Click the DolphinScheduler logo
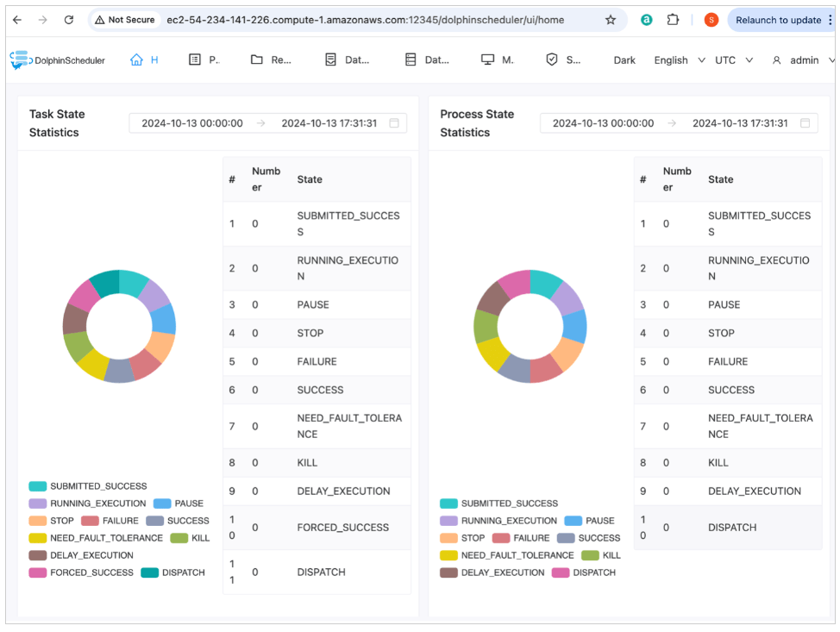The image size is (840, 632). pos(57,60)
